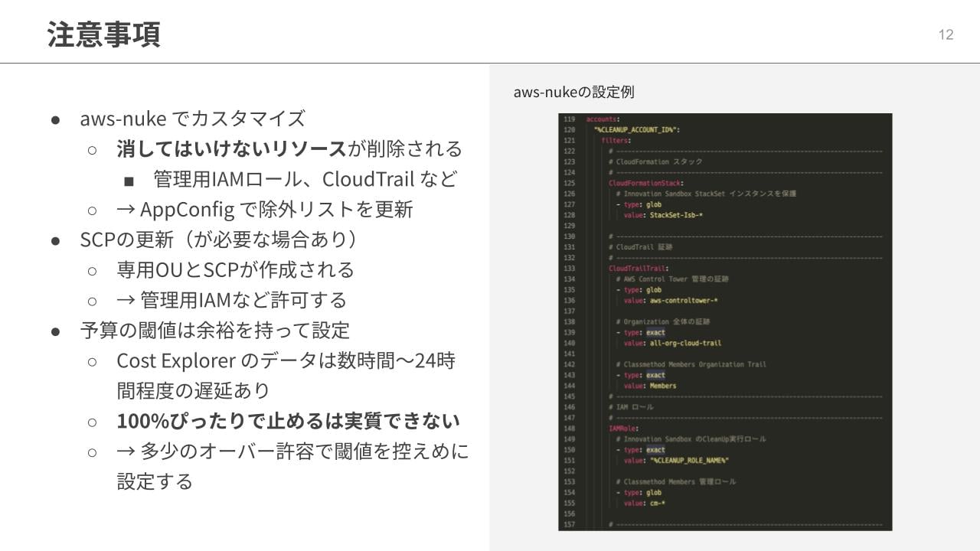Click the value 'Members' on line 144

click(x=661, y=386)
